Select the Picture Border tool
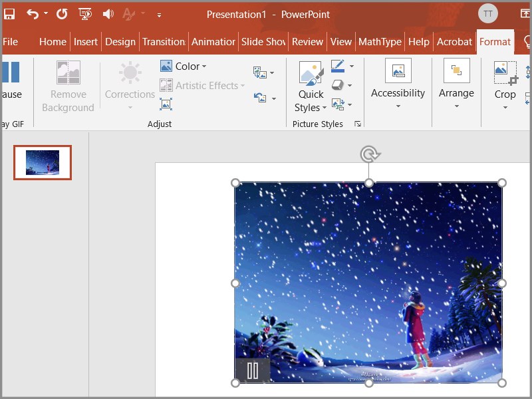This screenshot has width=532, height=399. coord(339,66)
